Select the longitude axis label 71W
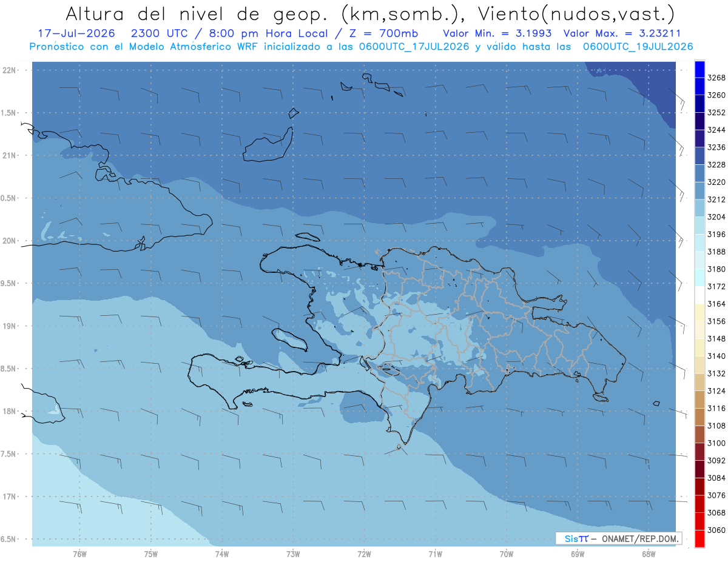728x562 pixels. tap(435, 554)
